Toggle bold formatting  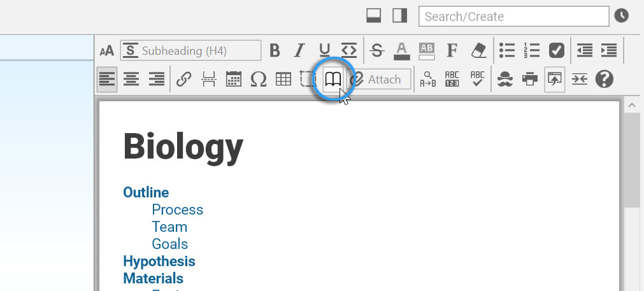[275, 50]
